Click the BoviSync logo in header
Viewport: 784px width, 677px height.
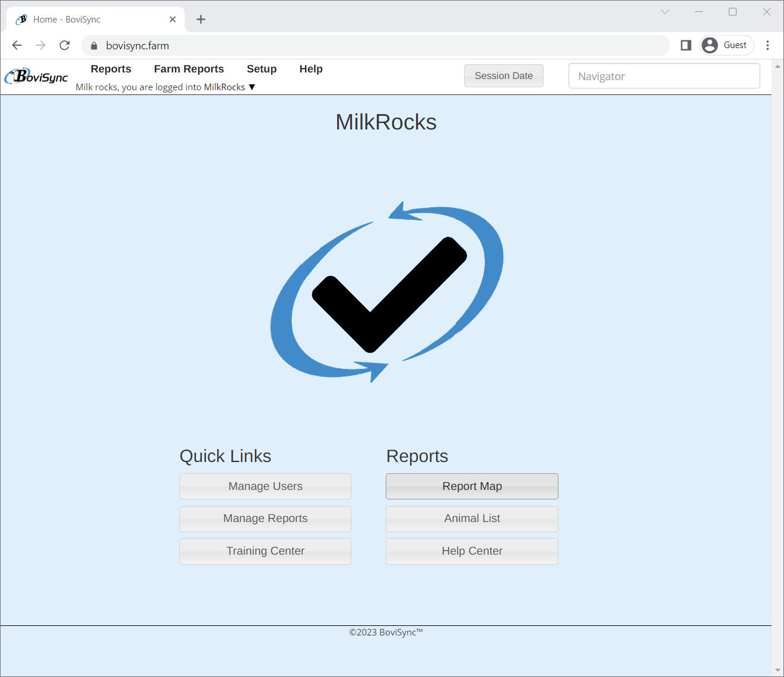click(36, 76)
